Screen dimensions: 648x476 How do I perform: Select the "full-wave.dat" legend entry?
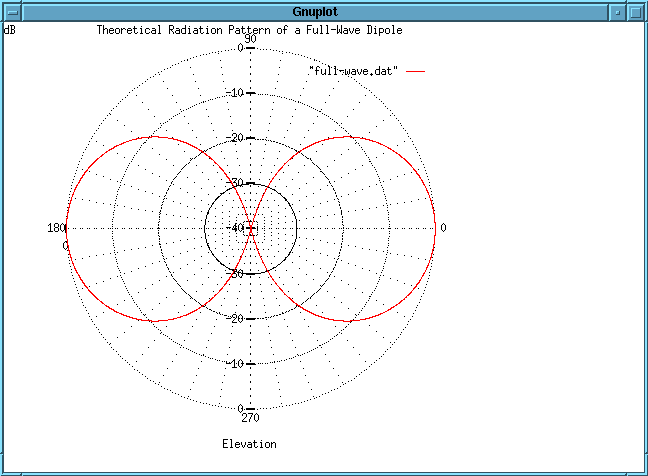click(x=354, y=72)
